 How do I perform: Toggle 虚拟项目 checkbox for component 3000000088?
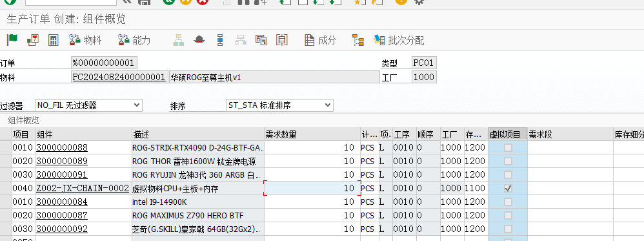coord(508,147)
